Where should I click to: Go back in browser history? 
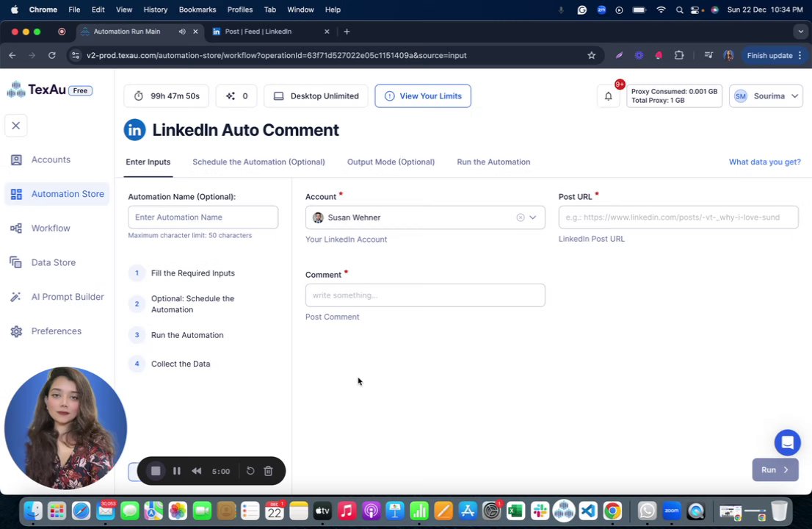click(12, 55)
